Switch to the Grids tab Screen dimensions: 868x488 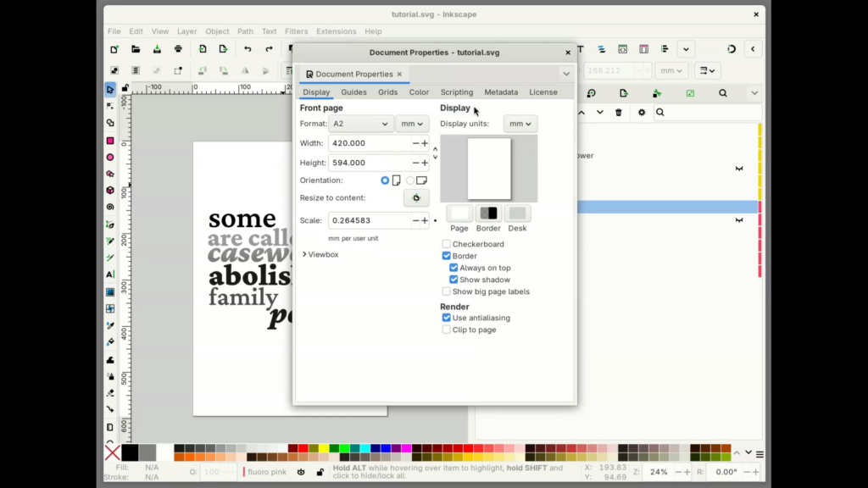[x=387, y=92]
